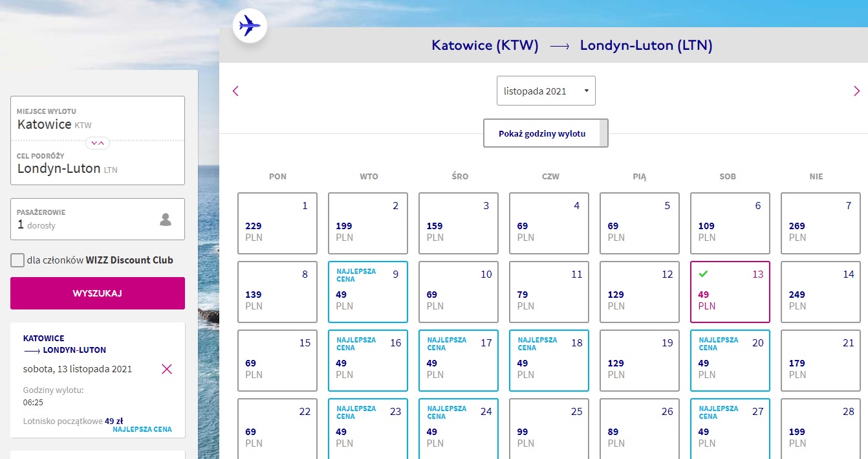Choose November 21 at 179 PLN

(x=821, y=361)
